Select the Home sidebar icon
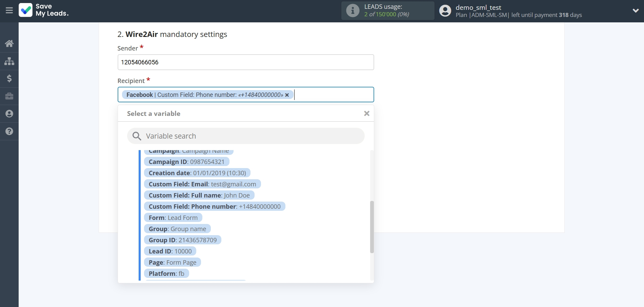 (x=9, y=43)
